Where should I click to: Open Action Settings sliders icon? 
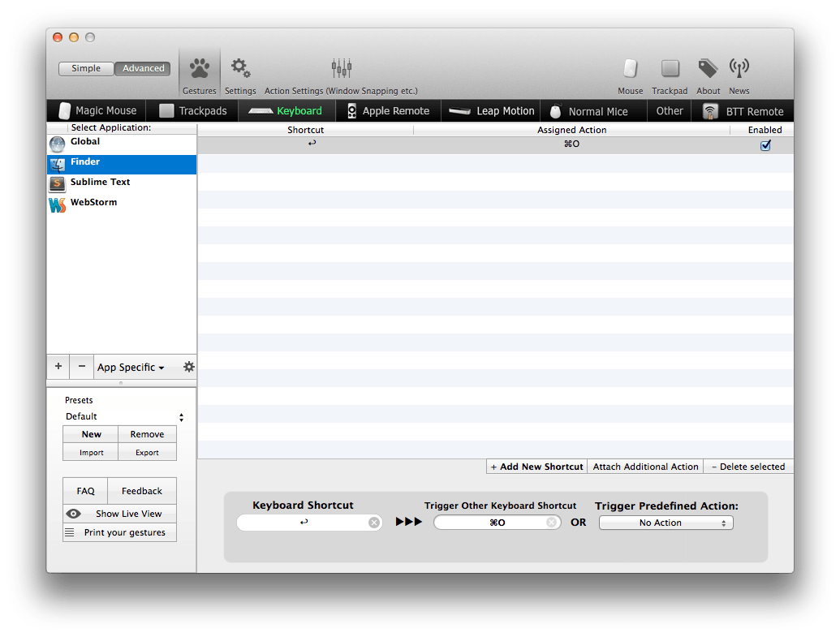(341, 69)
